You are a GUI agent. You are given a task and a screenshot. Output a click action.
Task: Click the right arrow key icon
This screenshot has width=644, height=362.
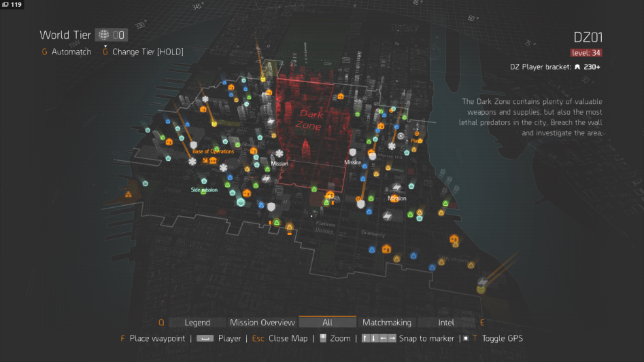tap(392, 338)
